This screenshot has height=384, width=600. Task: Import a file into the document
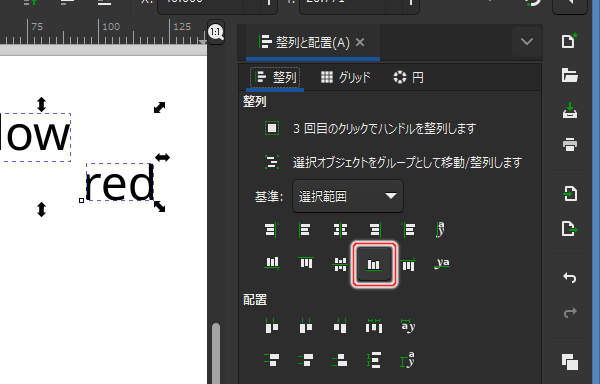pos(570,194)
